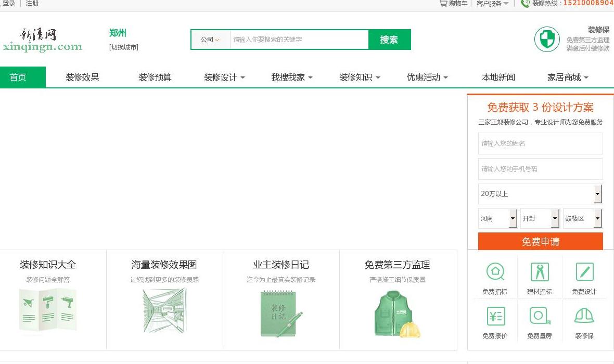Click the 装修知识大全 heading
Viewport: 614px width, 364px height.
click(48, 265)
